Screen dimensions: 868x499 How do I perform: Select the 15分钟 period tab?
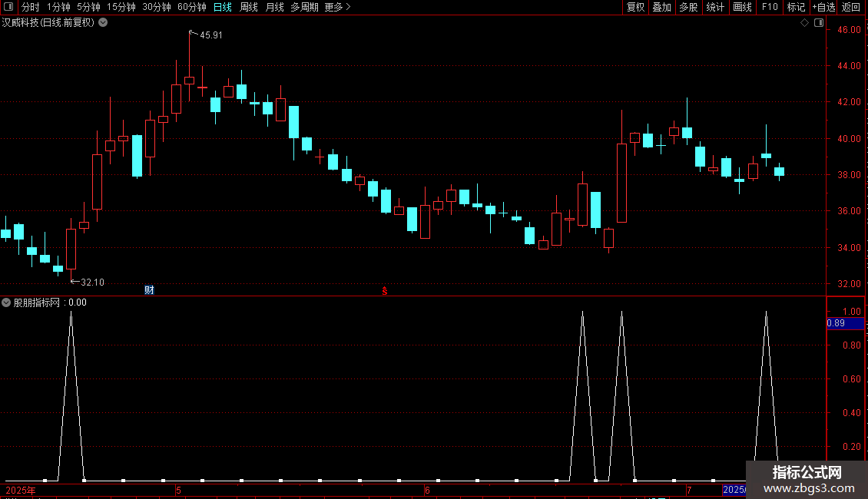pos(121,7)
